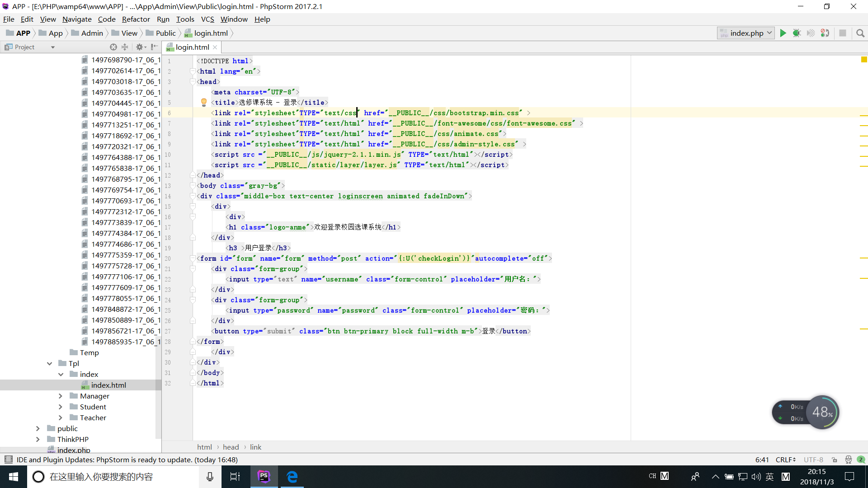Screen dimensions: 868x488
Task: Expand the Teacher folder
Action: pyautogui.click(x=61, y=418)
